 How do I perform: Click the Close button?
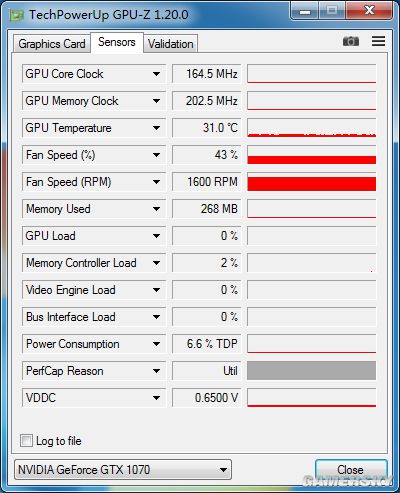(350, 470)
